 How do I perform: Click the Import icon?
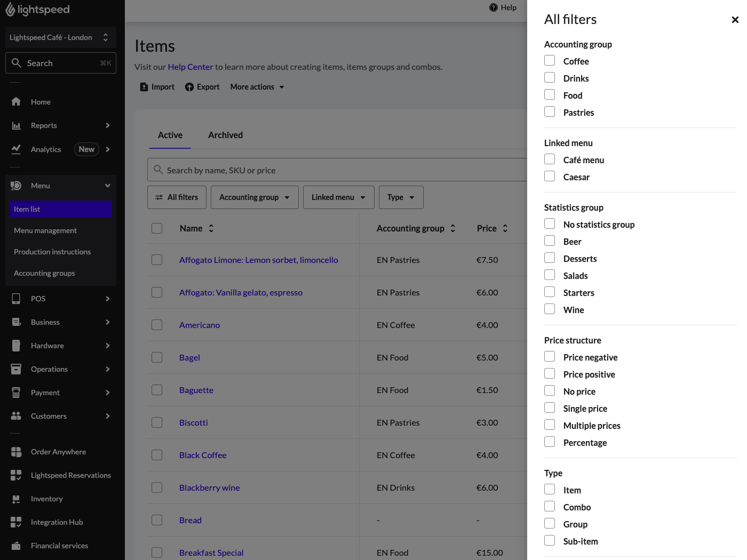pos(144,86)
